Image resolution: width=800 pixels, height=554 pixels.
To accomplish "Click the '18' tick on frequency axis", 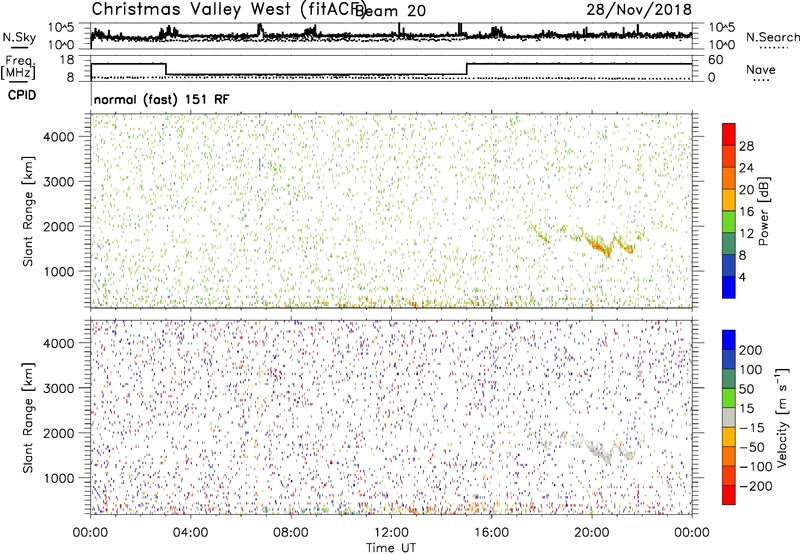I will click(67, 60).
